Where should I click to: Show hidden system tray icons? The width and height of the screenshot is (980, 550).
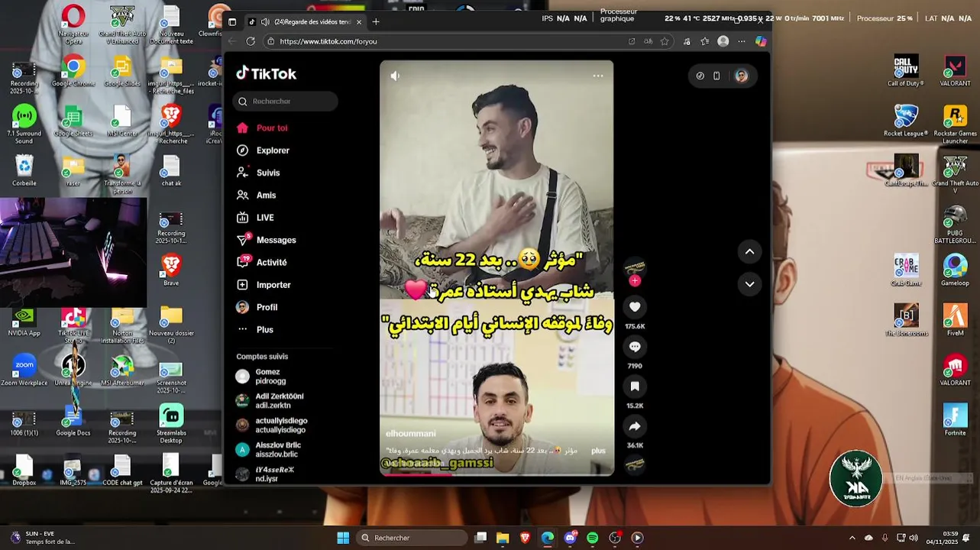point(852,538)
